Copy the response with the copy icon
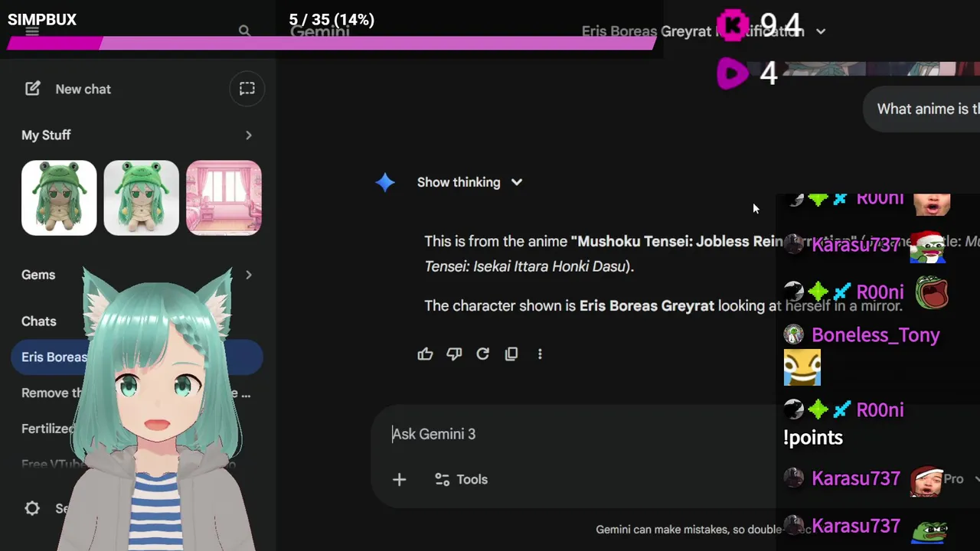 pos(511,354)
